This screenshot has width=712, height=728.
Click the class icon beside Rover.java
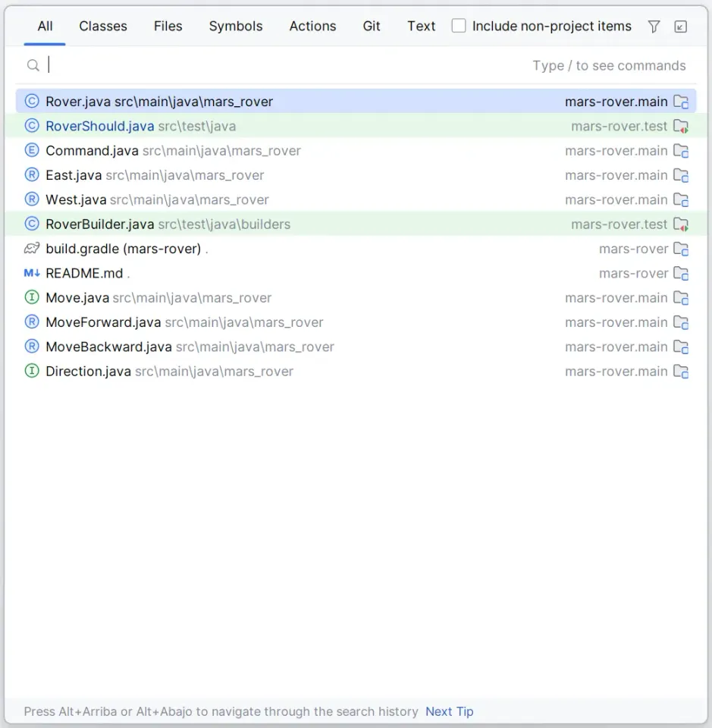click(32, 102)
